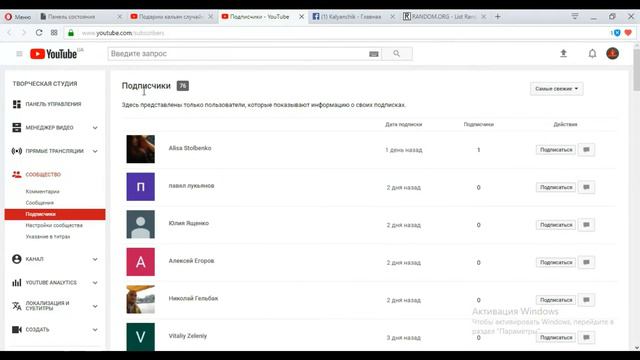Image resolution: width=640 pixels, height=360 pixels.
Task: Click the page vertical scrollbar
Action: (636, 69)
